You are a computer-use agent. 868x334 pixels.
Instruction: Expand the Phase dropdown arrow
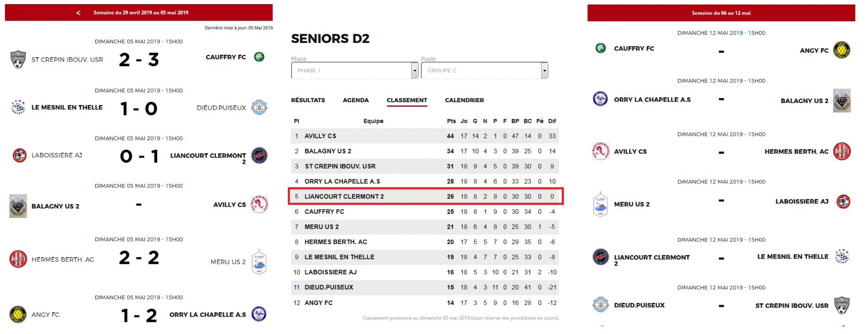pyautogui.click(x=415, y=71)
